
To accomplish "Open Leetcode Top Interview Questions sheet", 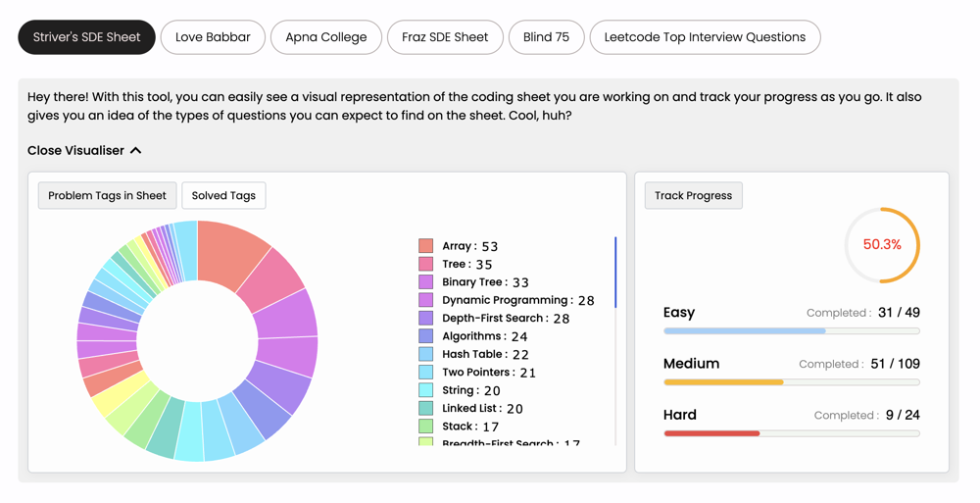I will tap(705, 37).
